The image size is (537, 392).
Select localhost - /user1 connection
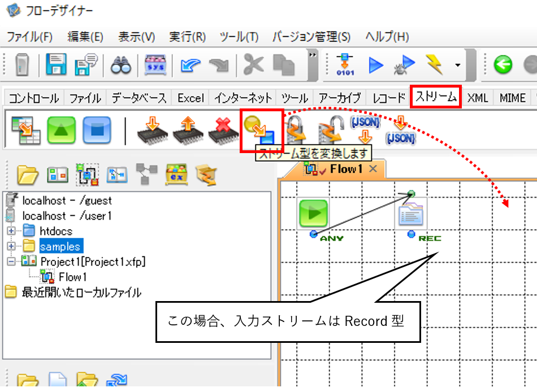click(67, 216)
